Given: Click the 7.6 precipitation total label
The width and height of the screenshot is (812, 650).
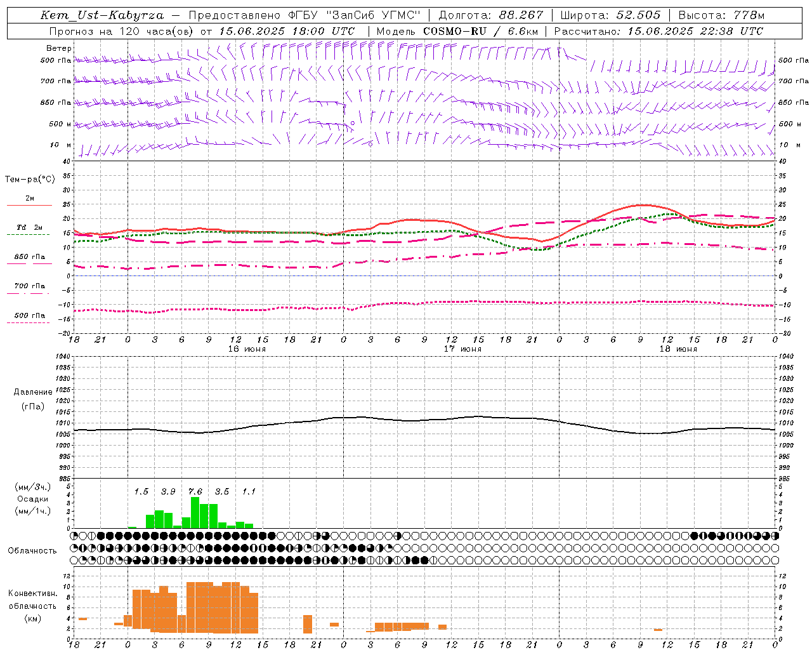Looking at the screenshot, I should (x=195, y=491).
